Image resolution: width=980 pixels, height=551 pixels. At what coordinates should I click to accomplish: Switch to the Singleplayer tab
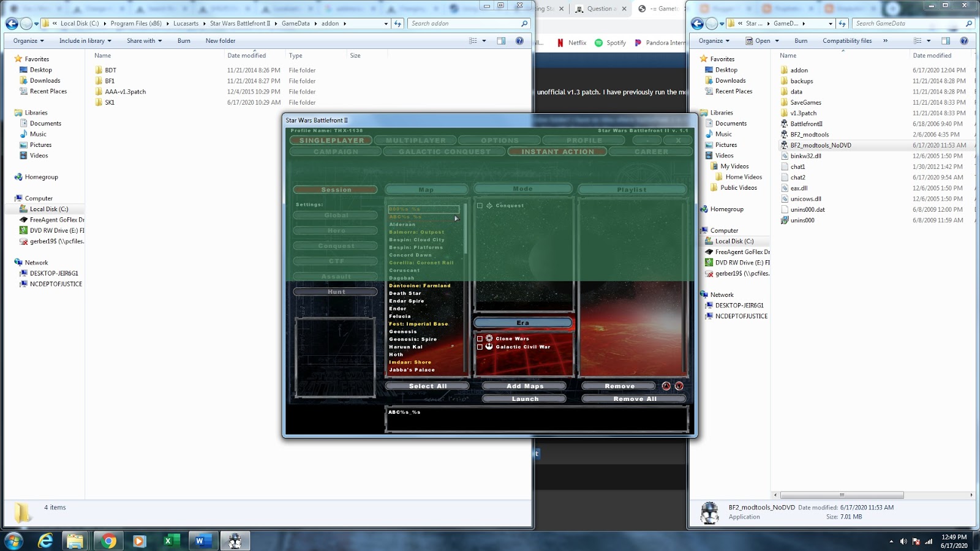point(331,140)
